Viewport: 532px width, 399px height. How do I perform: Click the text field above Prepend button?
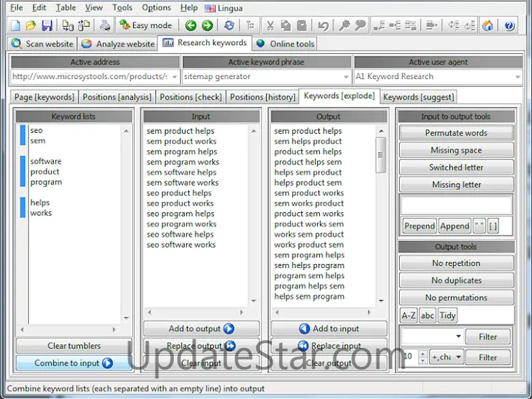tap(456, 205)
